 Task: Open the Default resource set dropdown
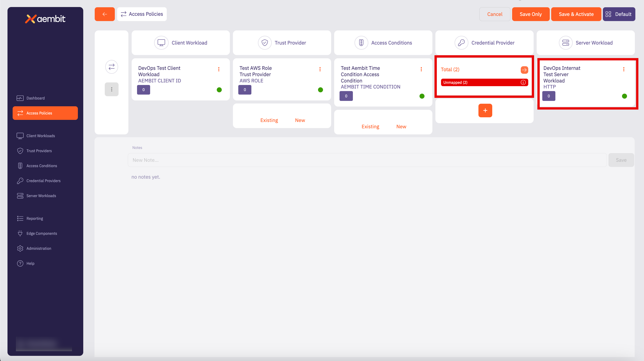pyautogui.click(x=619, y=14)
